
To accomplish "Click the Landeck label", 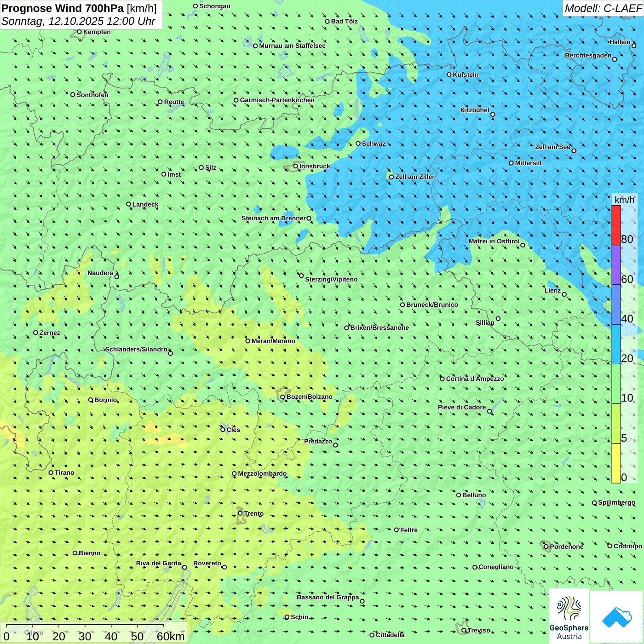I will point(145,204).
